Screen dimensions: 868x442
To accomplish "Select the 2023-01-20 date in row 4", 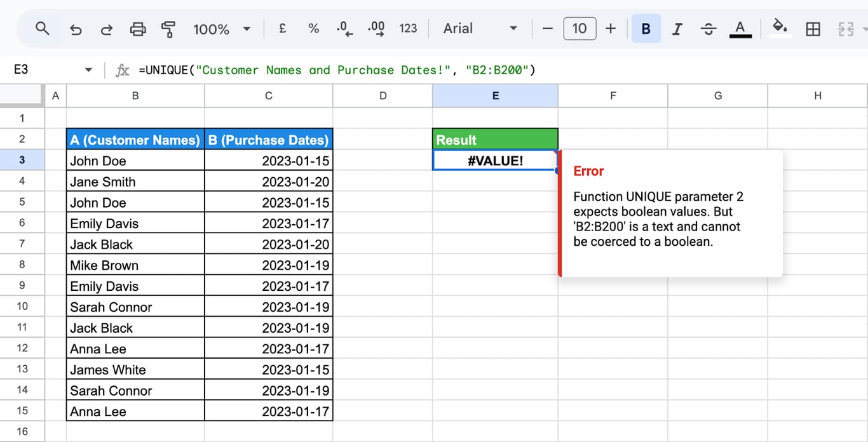I will pyautogui.click(x=269, y=182).
